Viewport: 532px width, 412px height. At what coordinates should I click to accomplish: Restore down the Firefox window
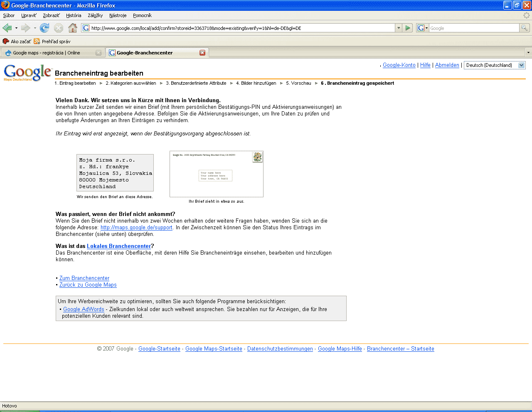coord(517,5)
